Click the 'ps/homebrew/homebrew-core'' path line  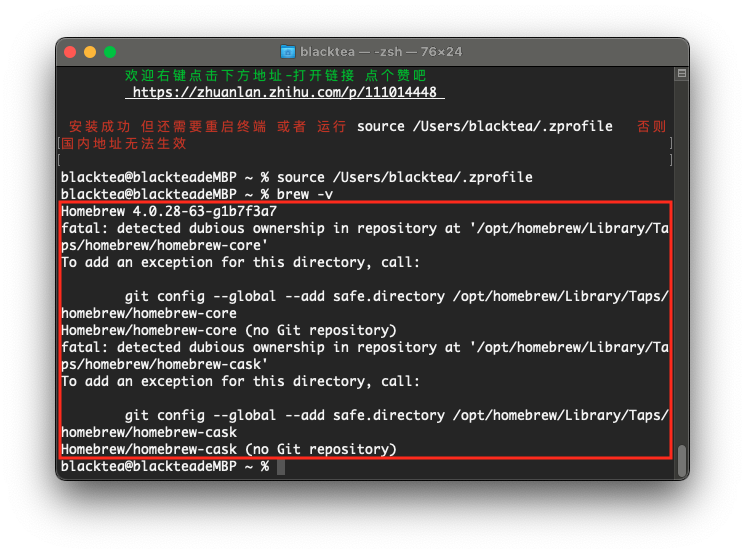pos(164,245)
